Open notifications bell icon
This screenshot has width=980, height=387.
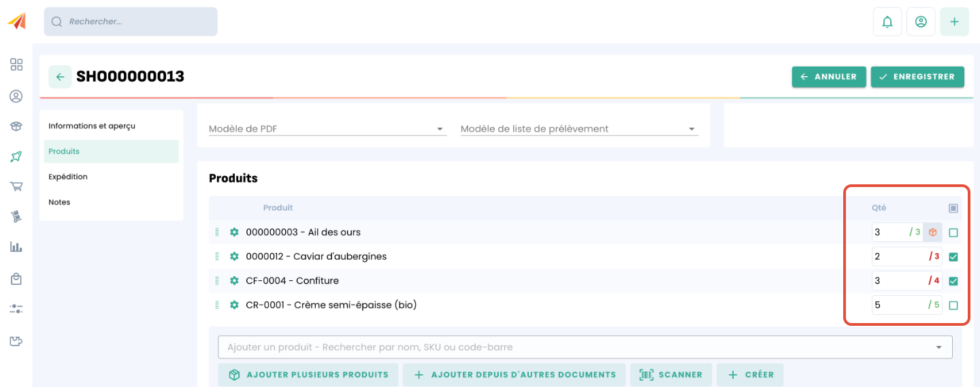pyautogui.click(x=887, y=22)
